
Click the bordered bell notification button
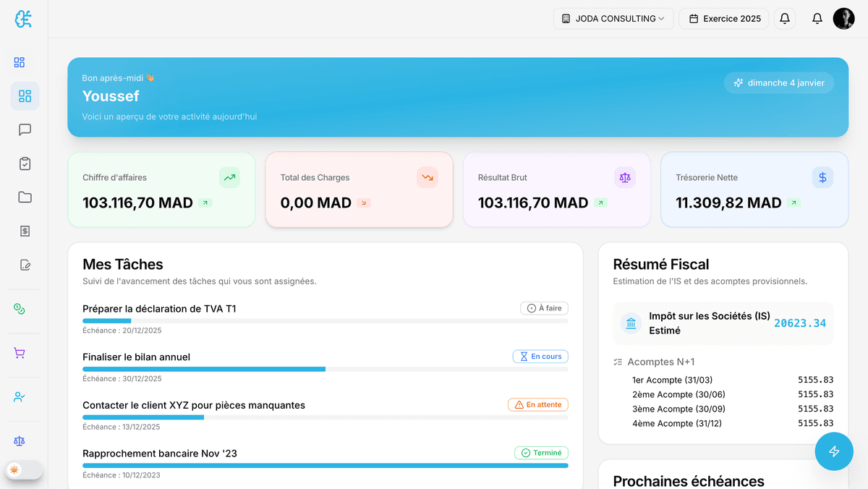click(785, 19)
